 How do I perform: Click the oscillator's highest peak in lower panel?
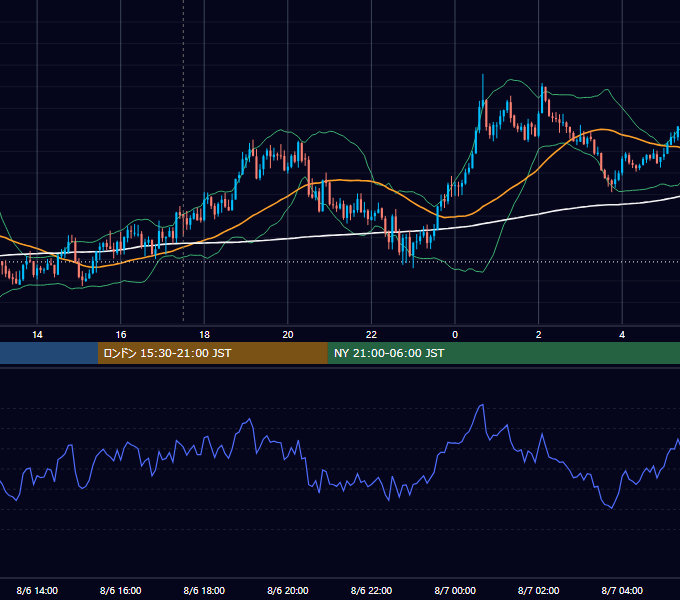[481, 407]
